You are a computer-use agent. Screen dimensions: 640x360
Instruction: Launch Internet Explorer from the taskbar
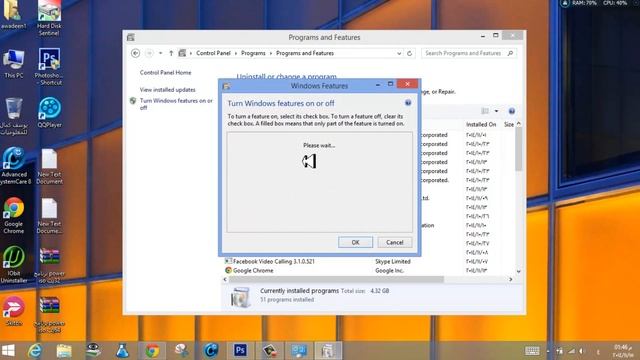pos(35,351)
